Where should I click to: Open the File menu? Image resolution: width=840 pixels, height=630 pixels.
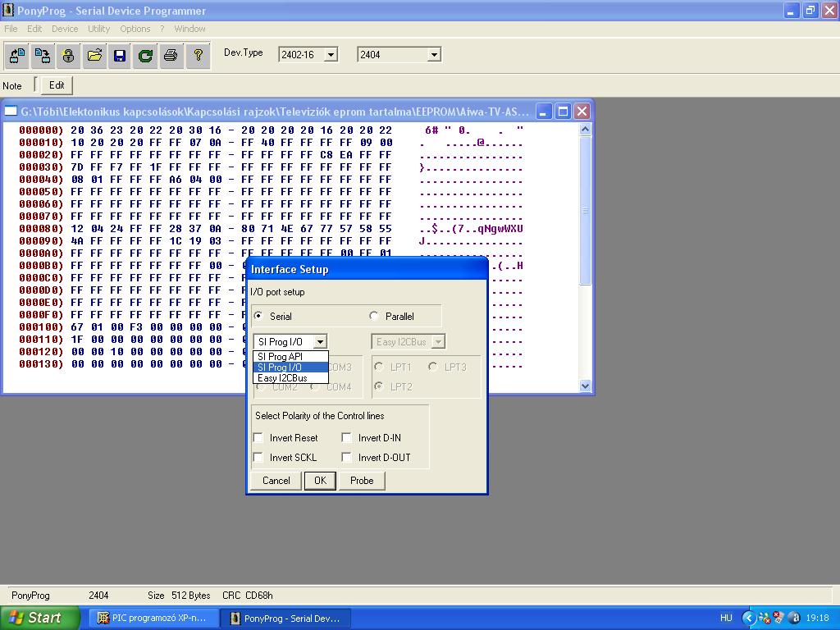(x=11, y=29)
